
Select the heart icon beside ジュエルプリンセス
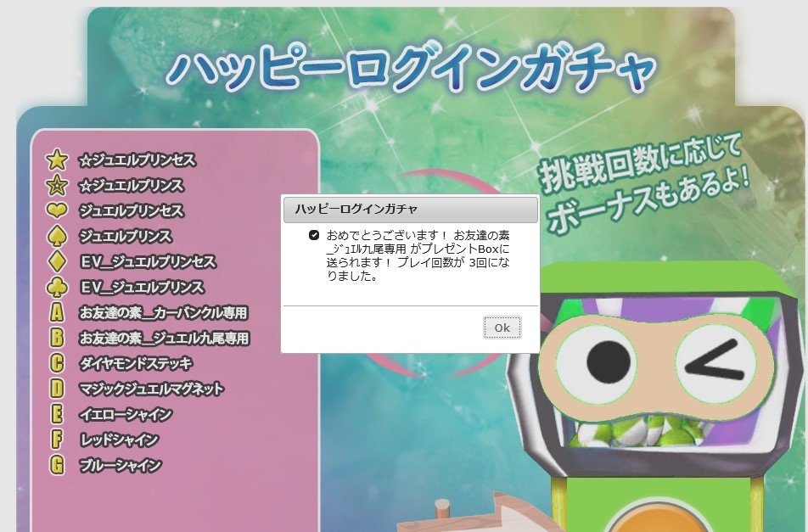click(x=57, y=210)
